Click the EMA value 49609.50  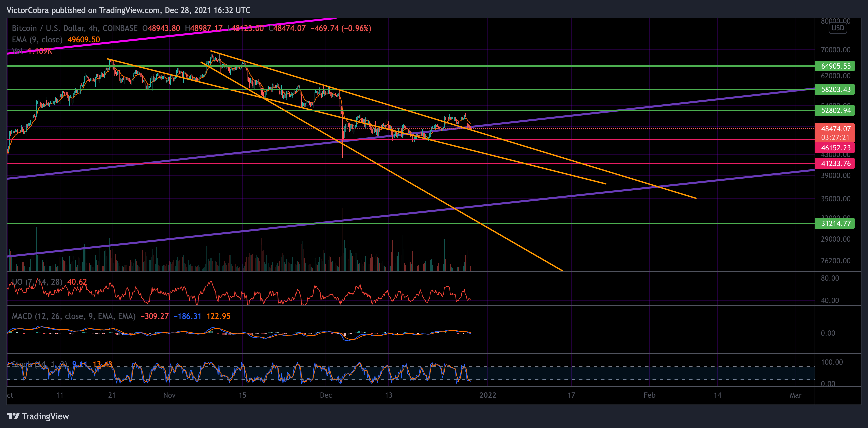click(x=84, y=40)
